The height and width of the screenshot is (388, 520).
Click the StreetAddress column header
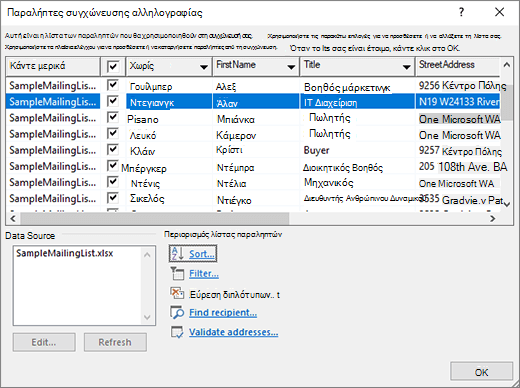457,66
